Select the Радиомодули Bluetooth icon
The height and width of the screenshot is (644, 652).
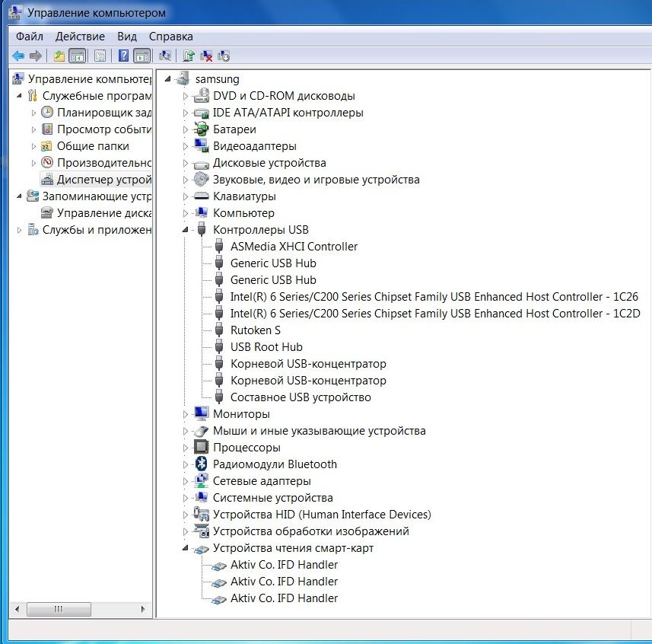point(201,464)
